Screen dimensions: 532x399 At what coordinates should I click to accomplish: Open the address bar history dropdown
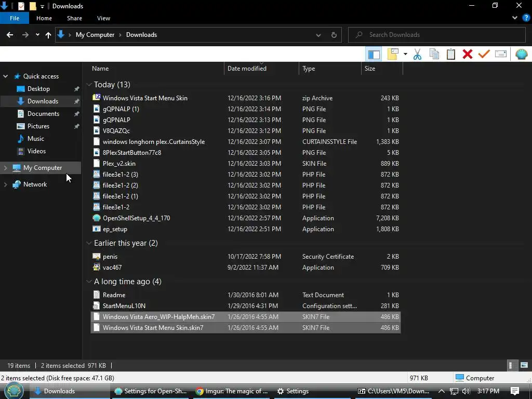(x=318, y=35)
